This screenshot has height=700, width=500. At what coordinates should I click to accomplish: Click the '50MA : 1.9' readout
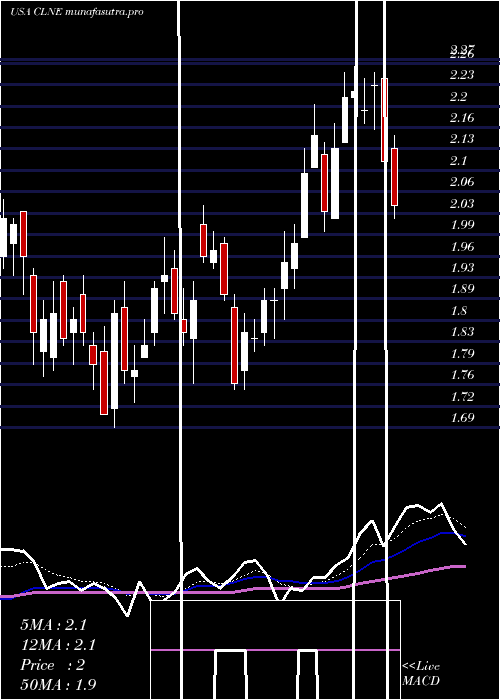(58, 685)
